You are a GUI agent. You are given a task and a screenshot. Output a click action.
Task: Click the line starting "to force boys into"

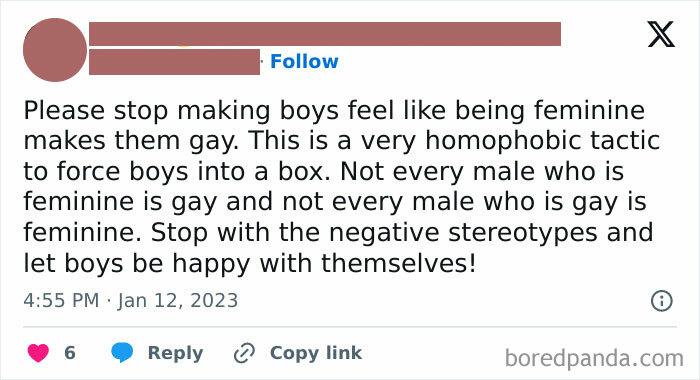324,171
